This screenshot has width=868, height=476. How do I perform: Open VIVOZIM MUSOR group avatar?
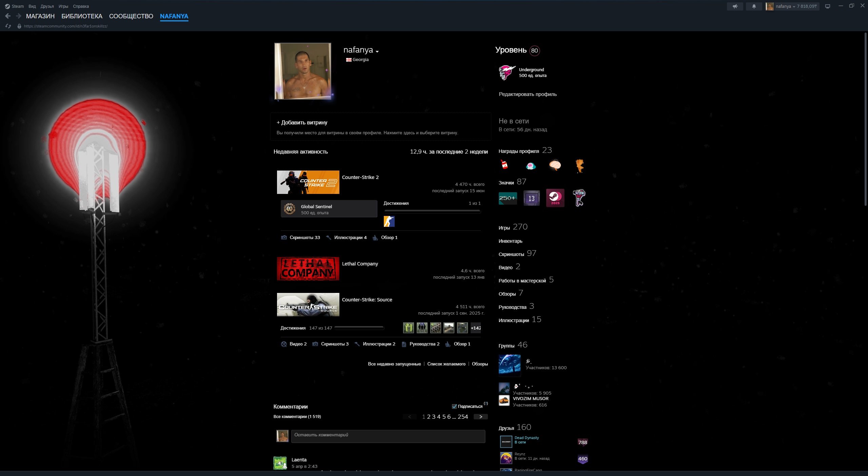(504, 400)
